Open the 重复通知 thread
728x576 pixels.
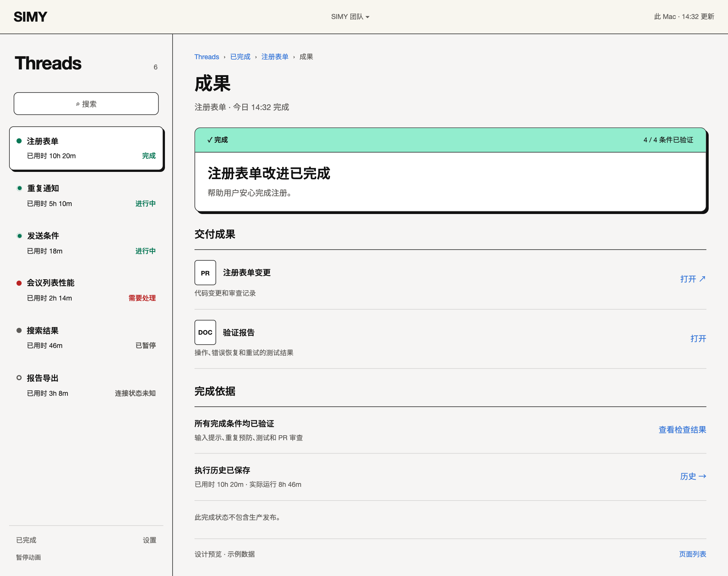click(86, 196)
